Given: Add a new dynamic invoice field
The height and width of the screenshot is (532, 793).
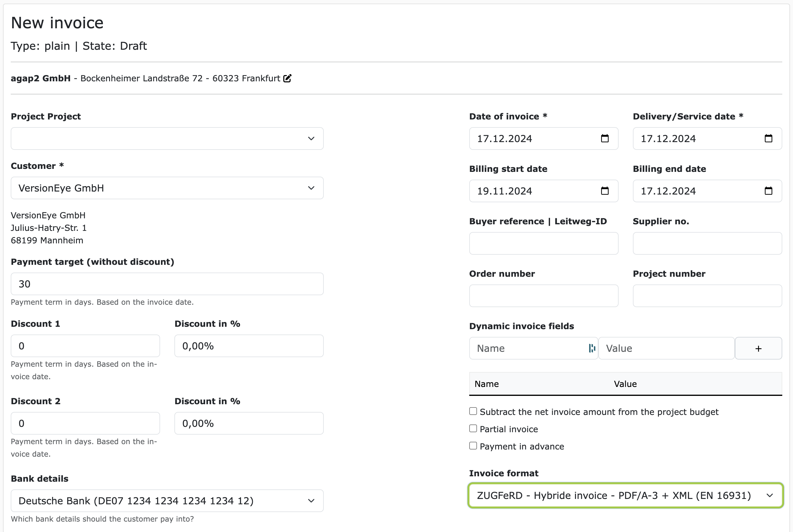Looking at the screenshot, I should coord(758,348).
